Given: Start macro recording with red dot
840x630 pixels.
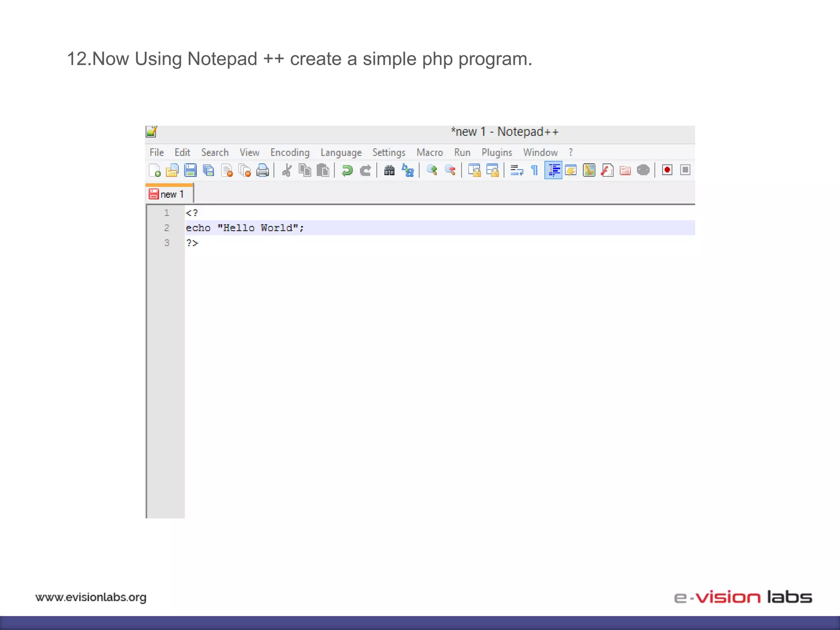Looking at the screenshot, I should pyautogui.click(x=667, y=170).
